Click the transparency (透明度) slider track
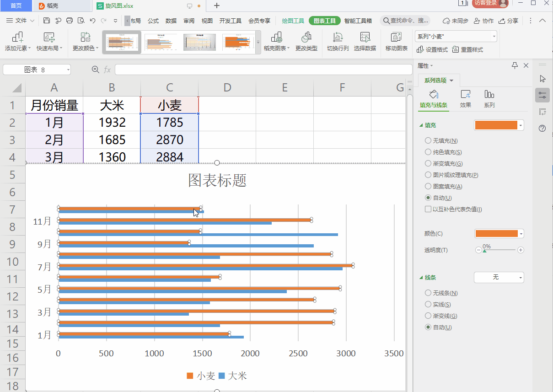Screen dimensions: 553x392 [x=499, y=250]
